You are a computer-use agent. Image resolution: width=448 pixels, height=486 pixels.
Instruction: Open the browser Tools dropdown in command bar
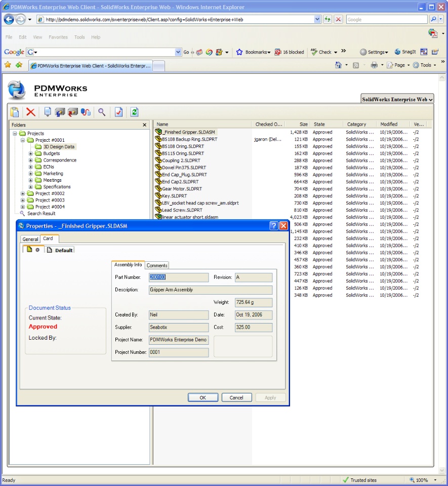point(425,65)
